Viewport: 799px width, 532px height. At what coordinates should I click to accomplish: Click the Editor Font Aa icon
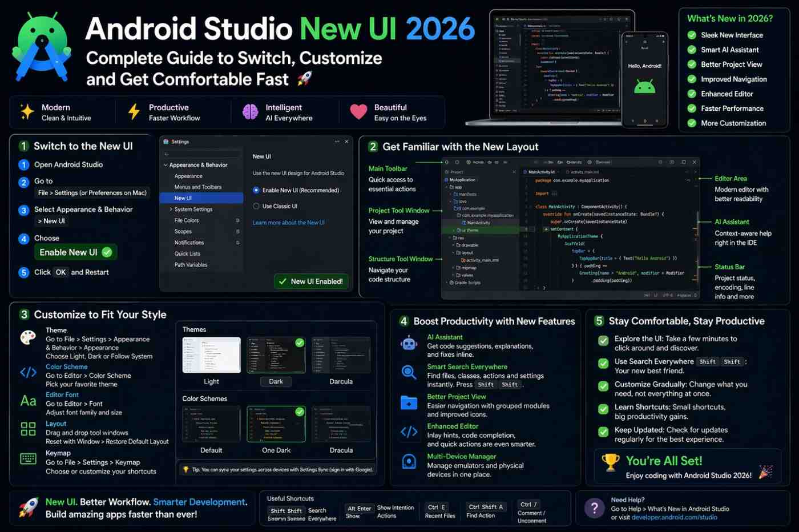point(28,401)
